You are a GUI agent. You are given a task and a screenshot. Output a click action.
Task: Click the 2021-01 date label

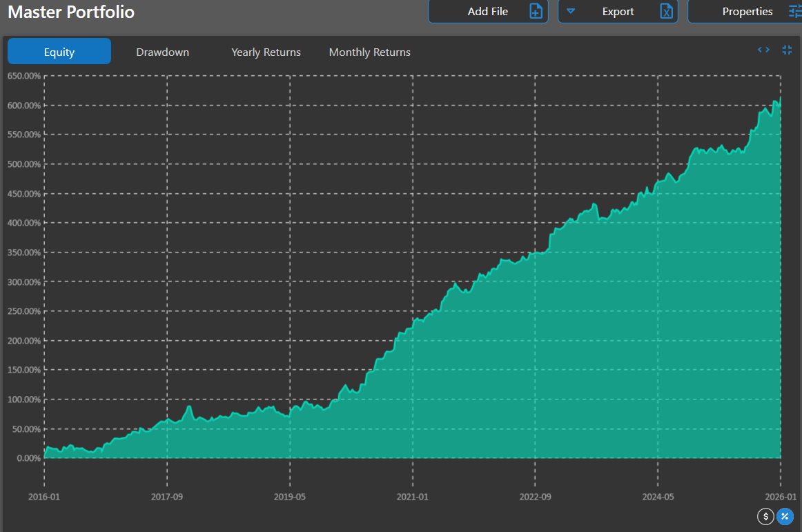click(412, 497)
